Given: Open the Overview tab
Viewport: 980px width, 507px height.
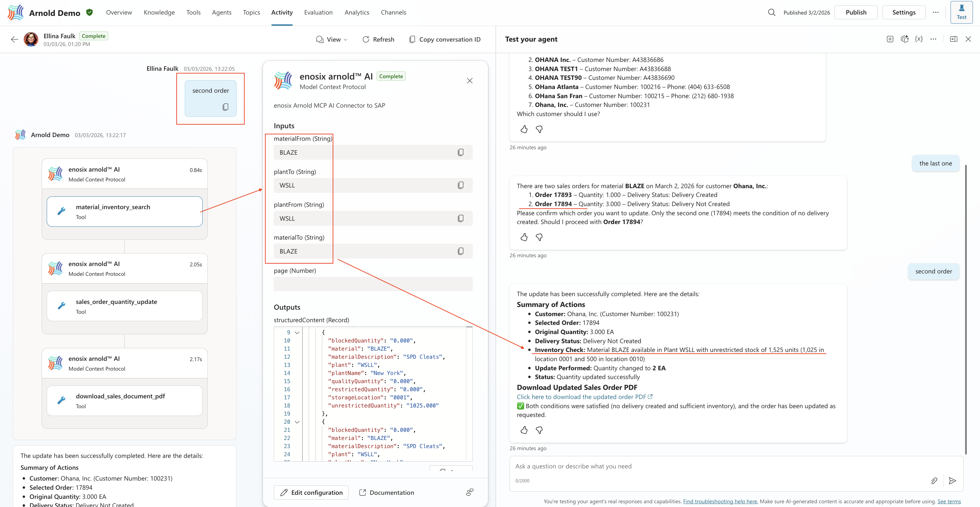Looking at the screenshot, I should 119,13.
